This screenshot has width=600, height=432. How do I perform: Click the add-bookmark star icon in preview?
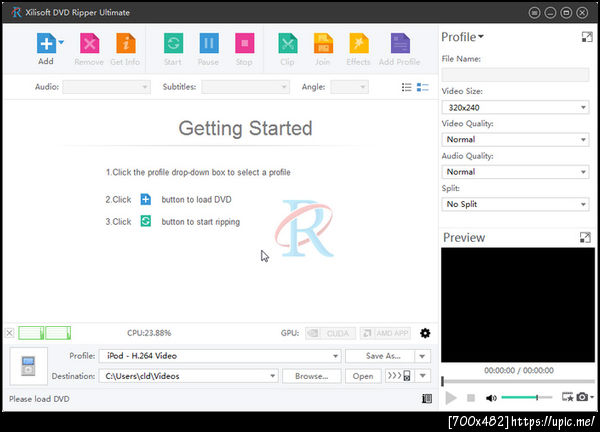coord(567,397)
